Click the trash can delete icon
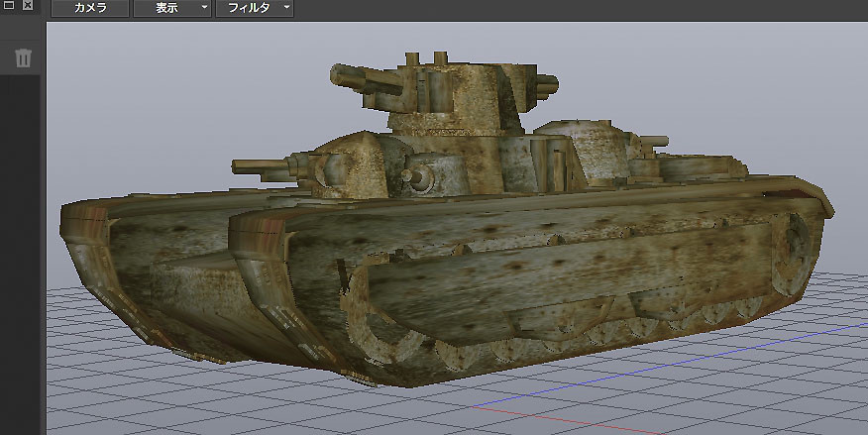 23,57
